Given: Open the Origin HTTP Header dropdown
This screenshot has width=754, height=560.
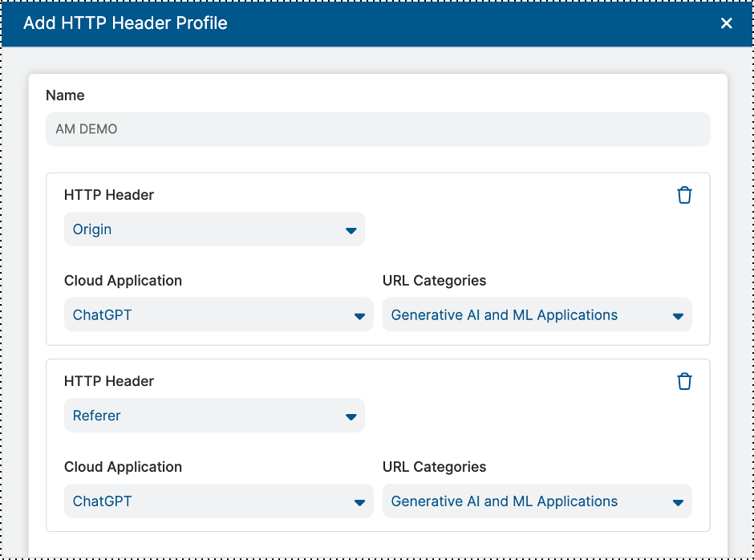Looking at the screenshot, I should pos(213,229).
